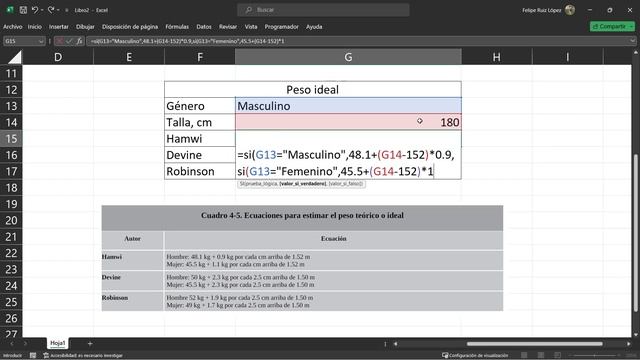
Task: Switch to the Inicio tab
Action: coord(35,27)
